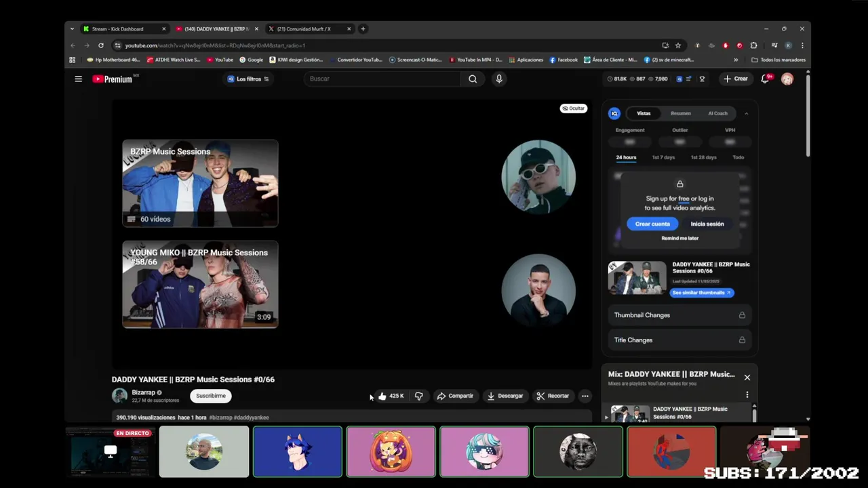Hide the overlay with Ocultar button

click(x=574, y=108)
